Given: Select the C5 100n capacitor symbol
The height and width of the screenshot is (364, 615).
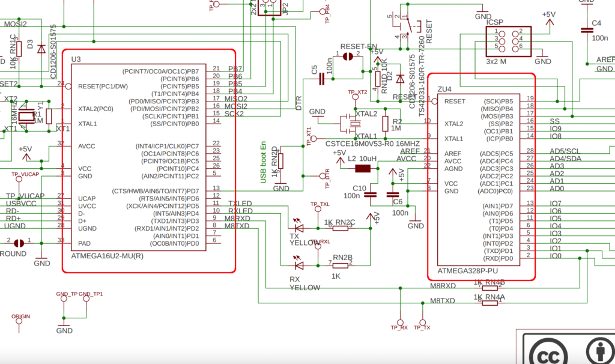Looking at the screenshot, I should 322,79.
